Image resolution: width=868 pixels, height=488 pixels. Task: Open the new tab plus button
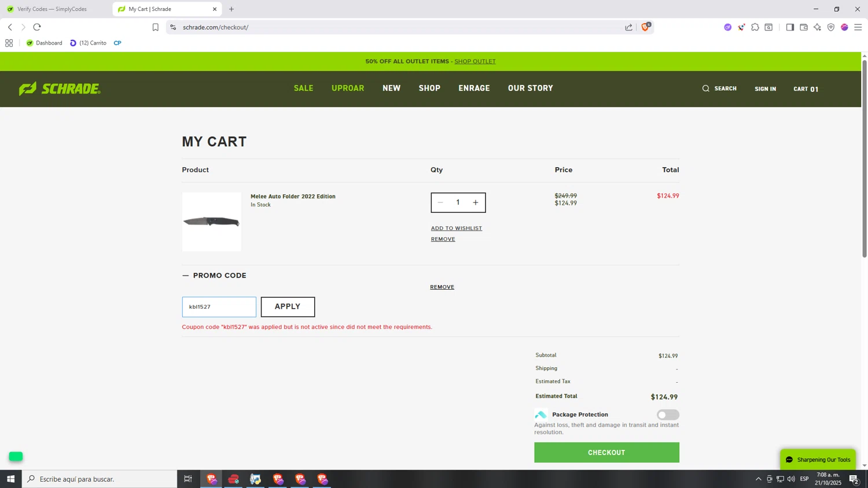click(231, 9)
